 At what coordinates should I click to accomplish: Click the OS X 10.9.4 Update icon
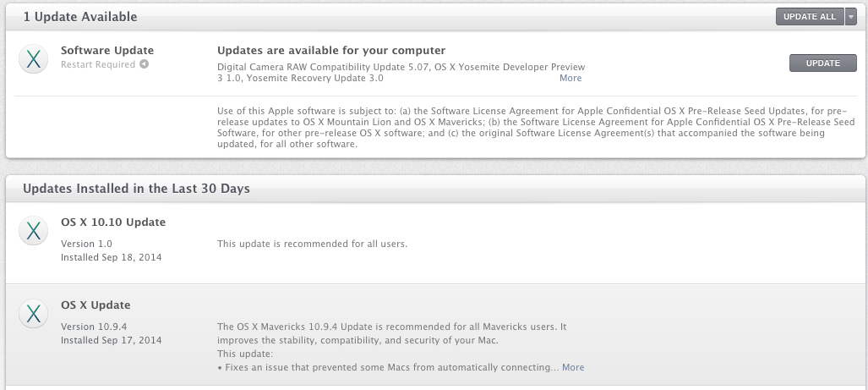(33, 314)
